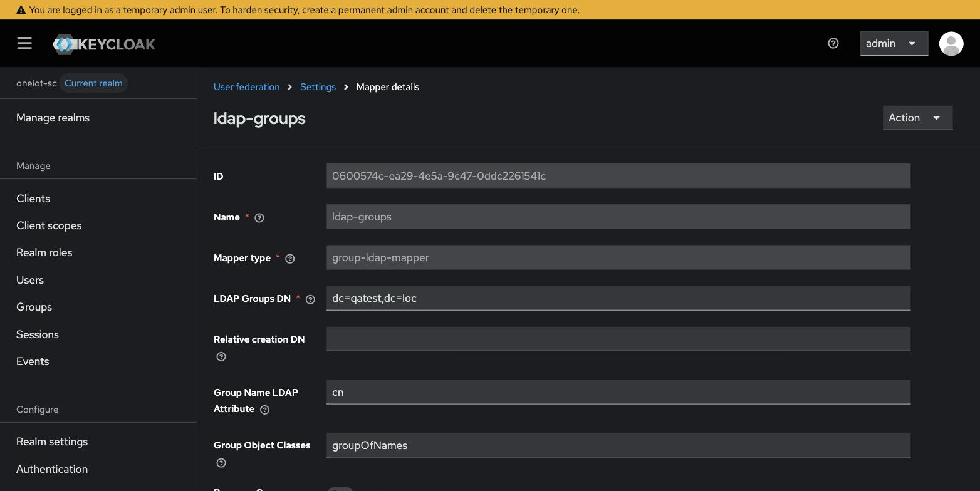Screen dimensions: 980x491
Task: Click the Mapper type field
Action: pyautogui.click(x=618, y=257)
